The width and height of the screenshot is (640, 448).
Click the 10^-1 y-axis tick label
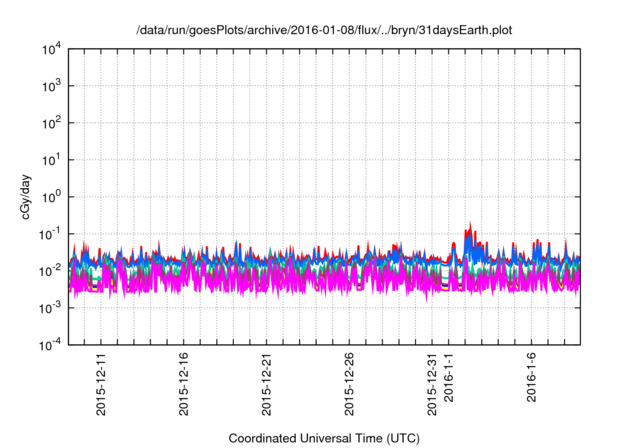49,234
